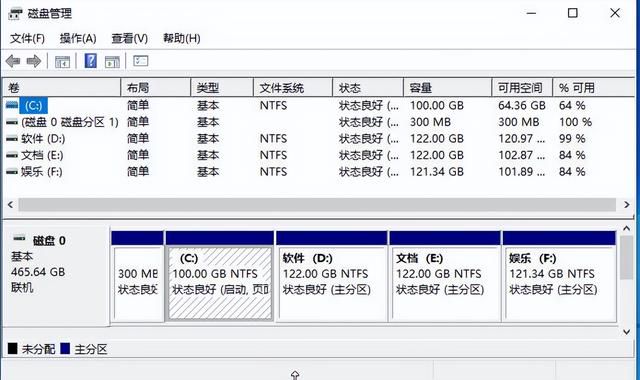
Task: Click the 软件 (D:) volume drive icon
Action: pos(12,139)
